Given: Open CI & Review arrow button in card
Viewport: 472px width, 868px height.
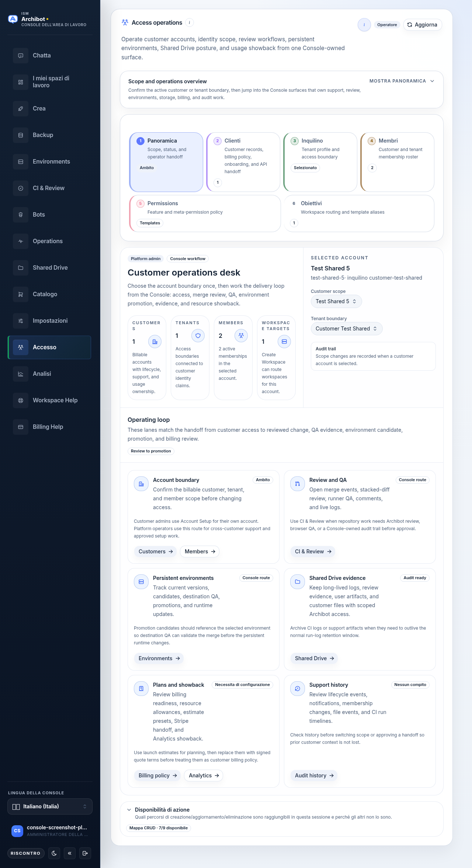Looking at the screenshot, I should 313,552.
